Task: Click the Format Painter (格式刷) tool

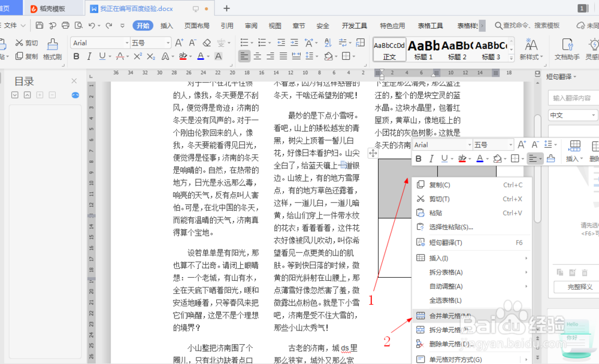Action: [52, 49]
